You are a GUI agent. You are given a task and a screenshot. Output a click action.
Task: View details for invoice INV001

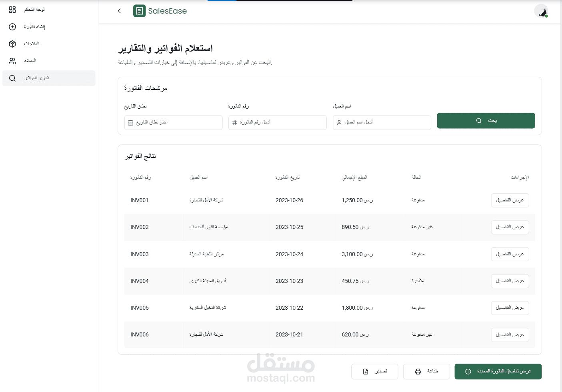[x=510, y=200]
